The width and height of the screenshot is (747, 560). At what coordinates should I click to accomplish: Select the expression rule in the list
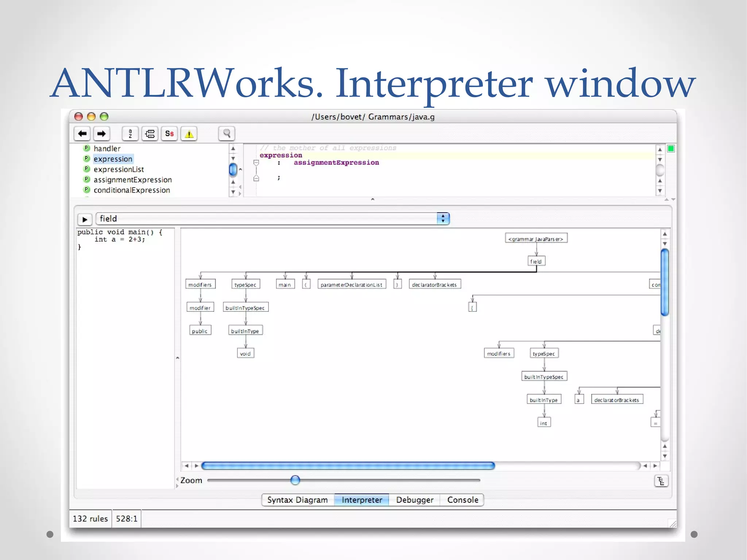coord(113,159)
